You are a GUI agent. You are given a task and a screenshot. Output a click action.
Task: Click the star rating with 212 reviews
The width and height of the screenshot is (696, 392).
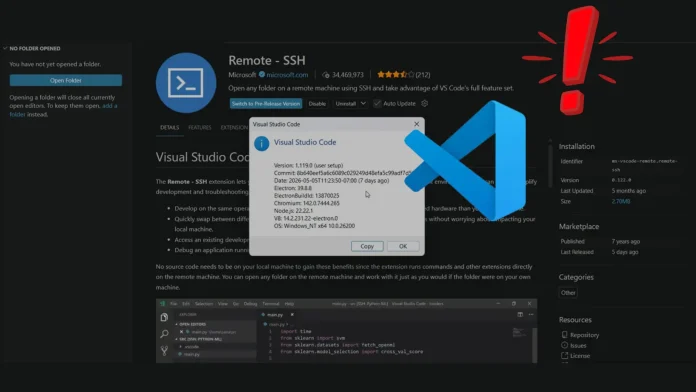403,75
